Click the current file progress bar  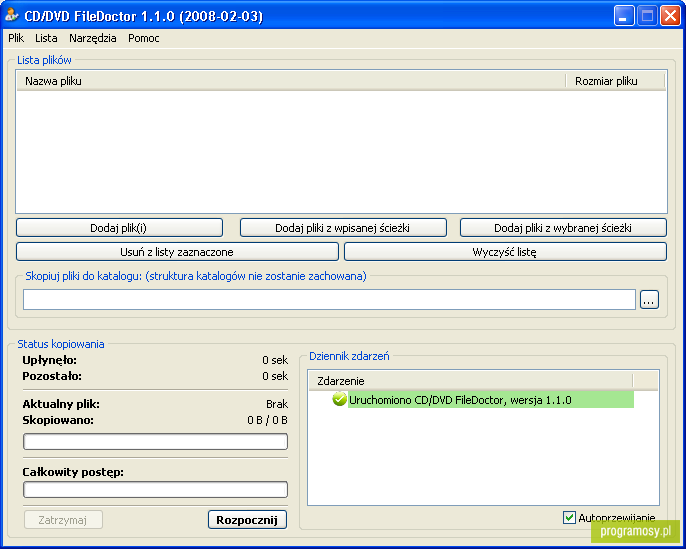(155, 441)
